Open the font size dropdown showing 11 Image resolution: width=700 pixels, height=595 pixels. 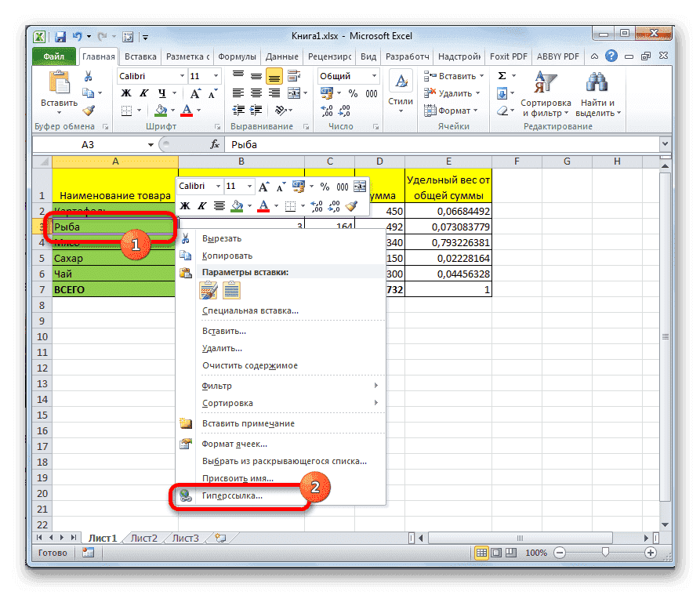[x=210, y=75]
